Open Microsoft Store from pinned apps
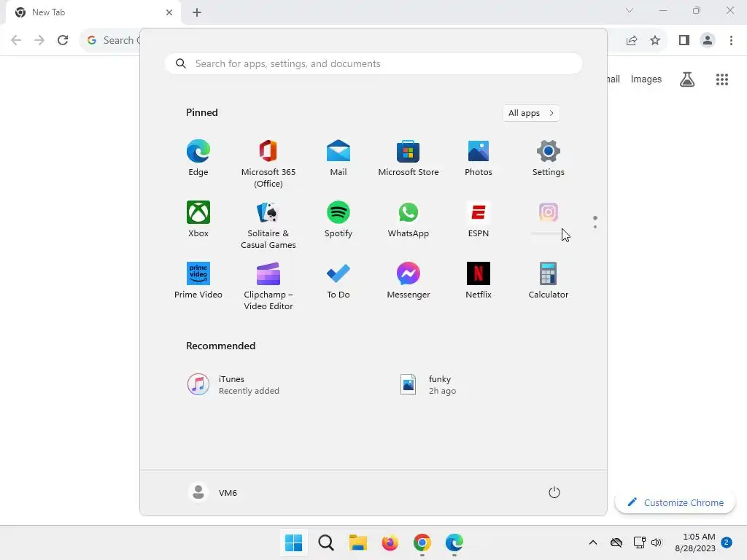 click(x=409, y=158)
